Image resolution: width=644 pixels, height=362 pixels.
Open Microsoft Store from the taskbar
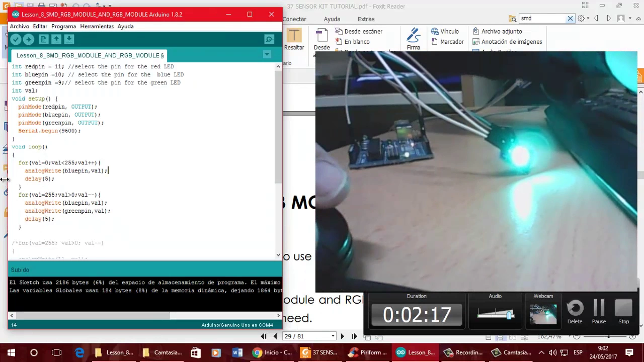(195, 352)
